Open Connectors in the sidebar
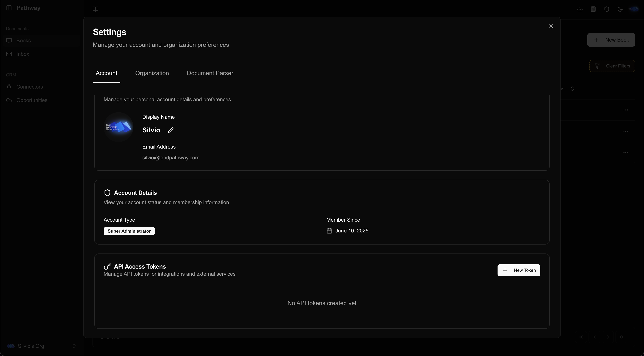The width and height of the screenshot is (644, 356). point(29,87)
